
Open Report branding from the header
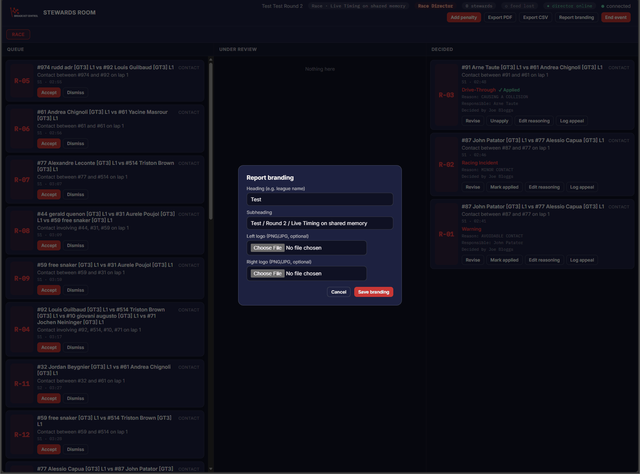[x=576, y=17]
